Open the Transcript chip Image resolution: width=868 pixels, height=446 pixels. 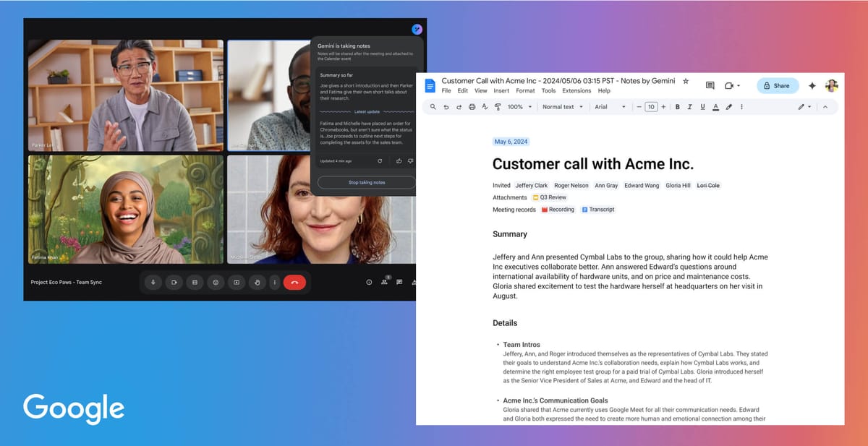pyautogui.click(x=598, y=210)
